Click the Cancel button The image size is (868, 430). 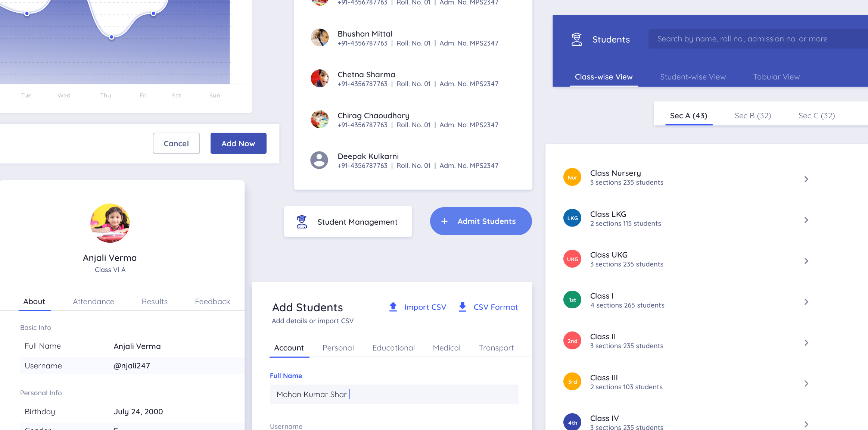point(176,143)
